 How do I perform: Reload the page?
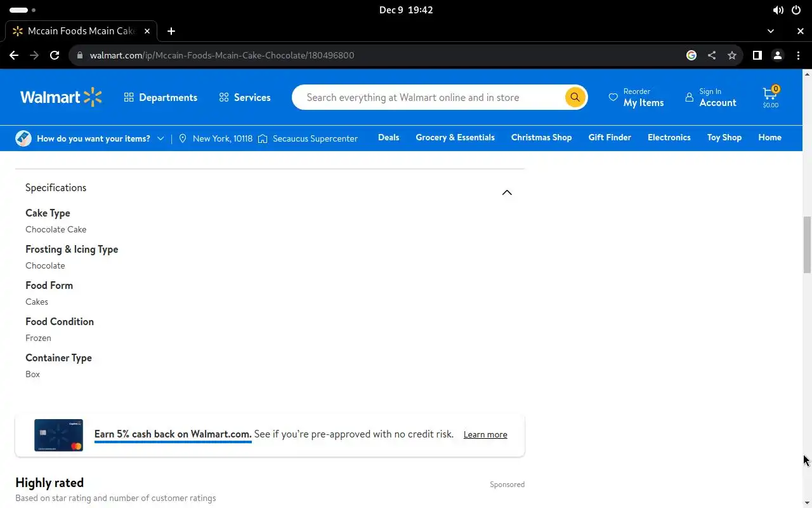pos(55,55)
